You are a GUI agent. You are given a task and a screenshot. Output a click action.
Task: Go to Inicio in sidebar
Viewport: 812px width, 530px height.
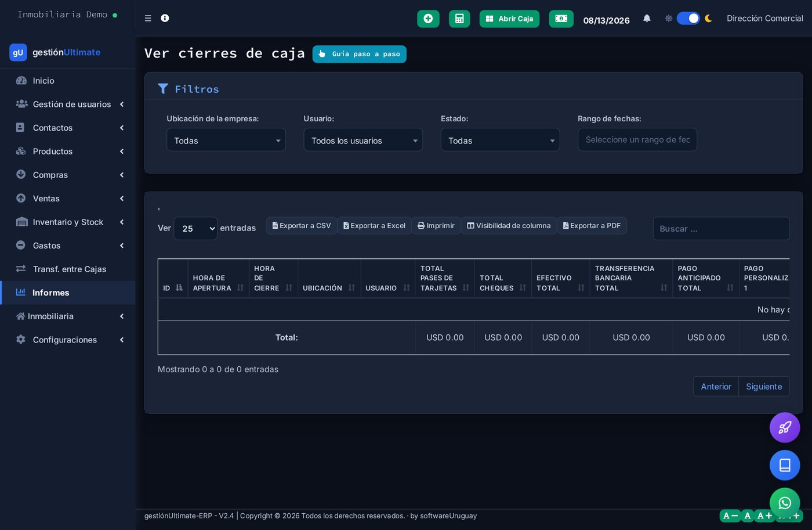(x=67, y=81)
